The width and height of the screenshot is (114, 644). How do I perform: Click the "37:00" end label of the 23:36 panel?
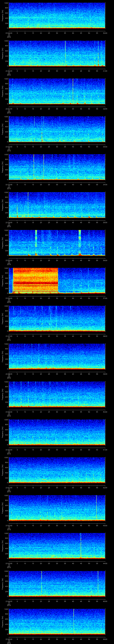(x=105, y=298)
